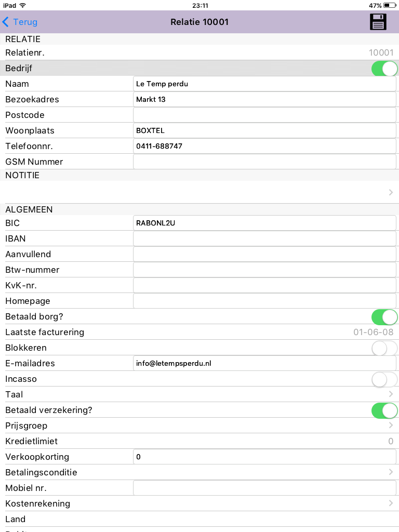Switch off Betaald verzekering? toggle

tap(384, 410)
